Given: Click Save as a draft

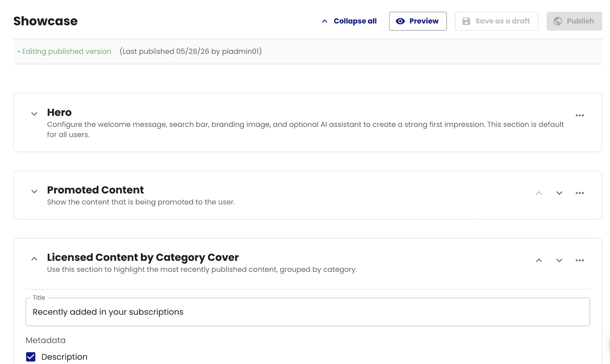Looking at the screenshot, I should pos(496,21).
